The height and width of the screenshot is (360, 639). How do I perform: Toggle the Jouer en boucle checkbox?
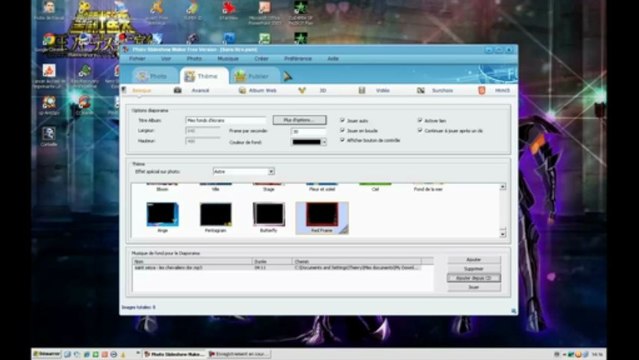click(342, 130)
